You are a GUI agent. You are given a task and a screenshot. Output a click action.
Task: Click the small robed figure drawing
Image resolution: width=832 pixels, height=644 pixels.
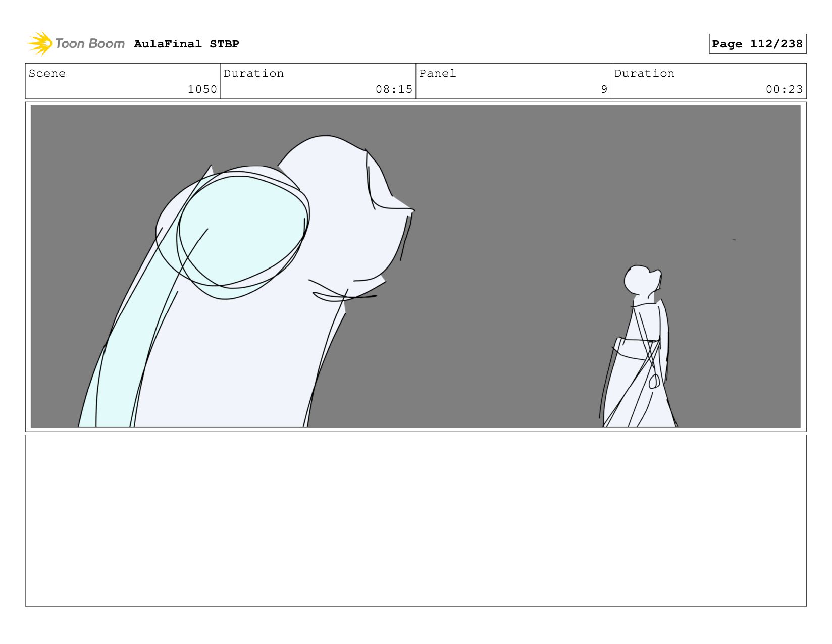(639, 346)
